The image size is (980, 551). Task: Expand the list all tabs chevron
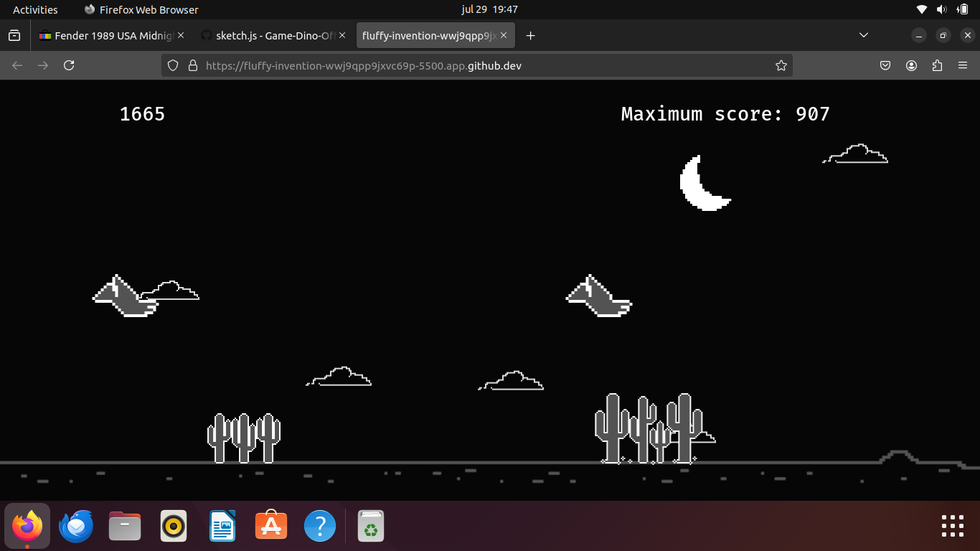(x=864, y=35)
